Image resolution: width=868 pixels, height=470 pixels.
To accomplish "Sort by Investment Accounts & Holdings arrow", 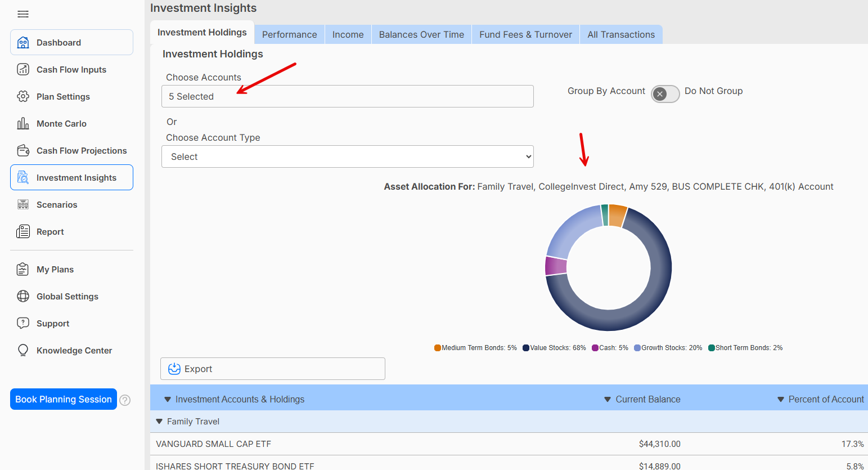I will (x=168, y=400).
